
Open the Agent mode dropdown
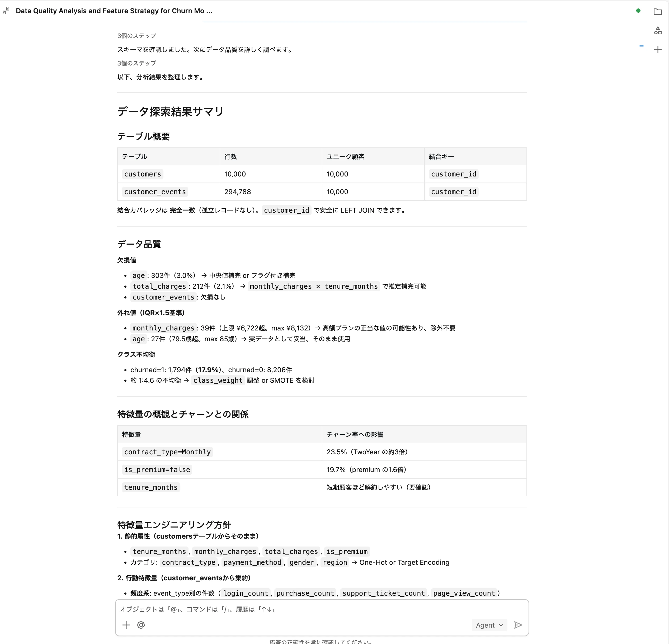pos(489,625)
